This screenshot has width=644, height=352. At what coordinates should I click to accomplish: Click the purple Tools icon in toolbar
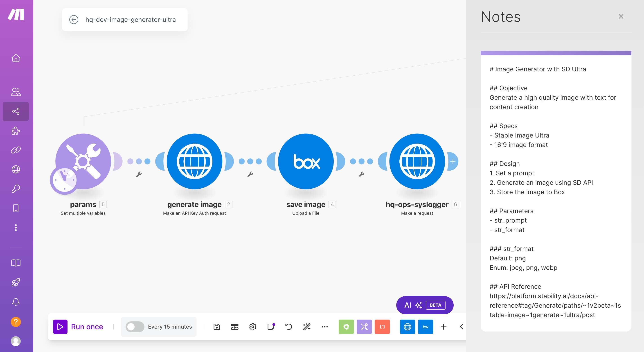click(x=364, y=327)
